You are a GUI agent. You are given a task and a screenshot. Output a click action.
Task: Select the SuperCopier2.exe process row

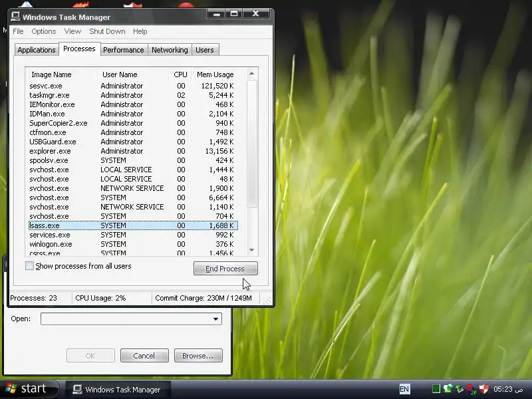point(133,123)
